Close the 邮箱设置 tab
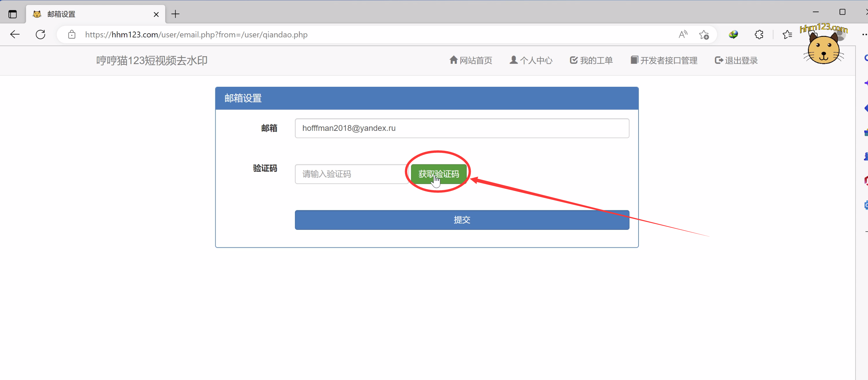This screenshot has width=868, height=380. 156,14
